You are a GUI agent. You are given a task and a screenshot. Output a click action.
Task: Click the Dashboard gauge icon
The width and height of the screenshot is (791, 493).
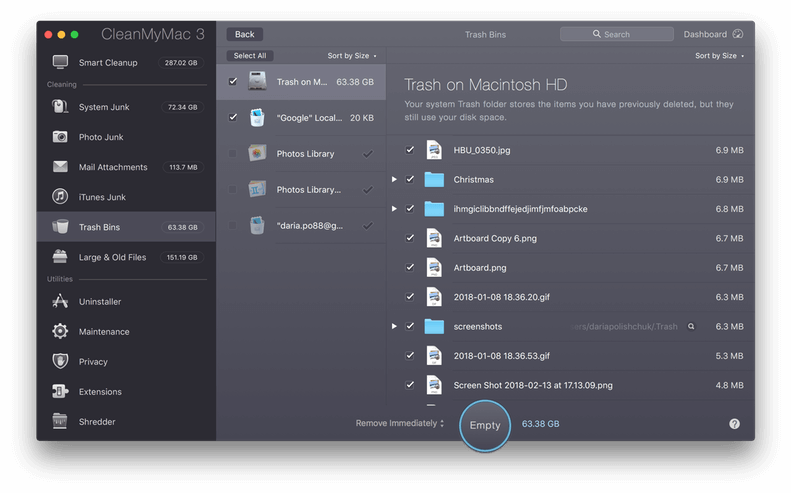(738, 34)
